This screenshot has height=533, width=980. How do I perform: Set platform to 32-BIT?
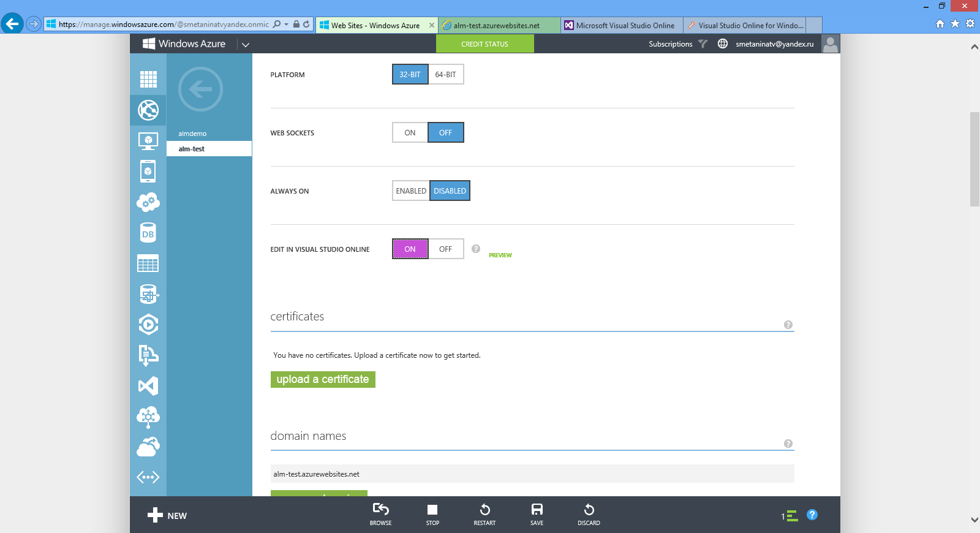410,75
